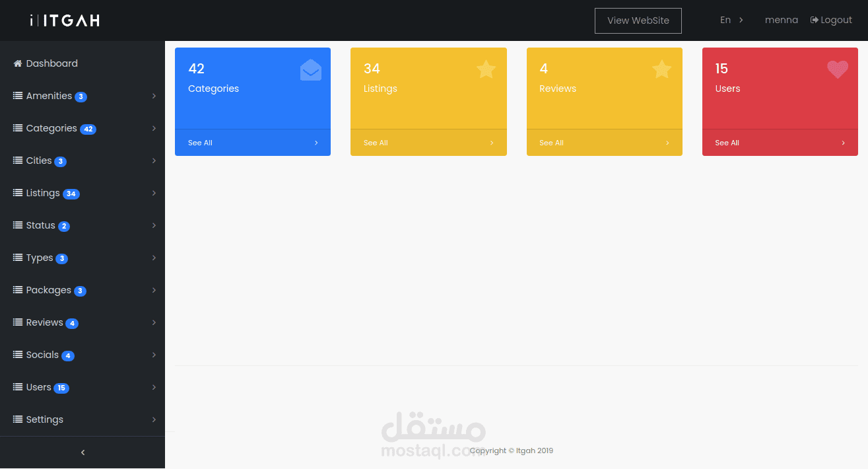Click the View WebSite button
The height and width of the screenshot is (469, 868).
coord(638,20)
